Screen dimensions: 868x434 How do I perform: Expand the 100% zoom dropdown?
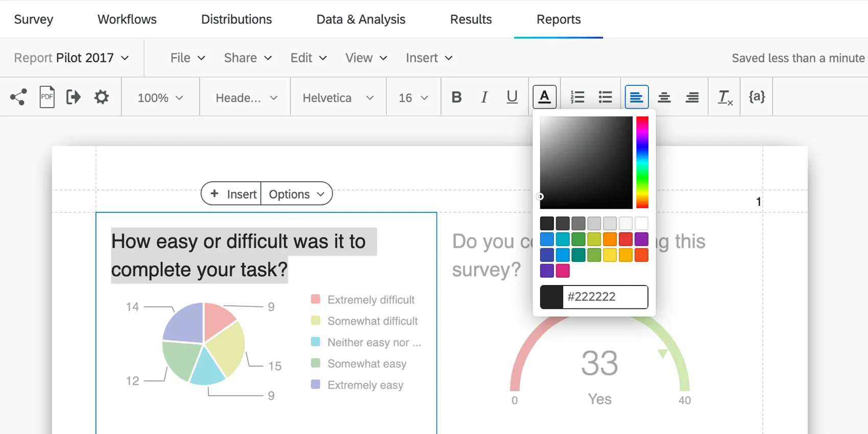click(160, 97)
